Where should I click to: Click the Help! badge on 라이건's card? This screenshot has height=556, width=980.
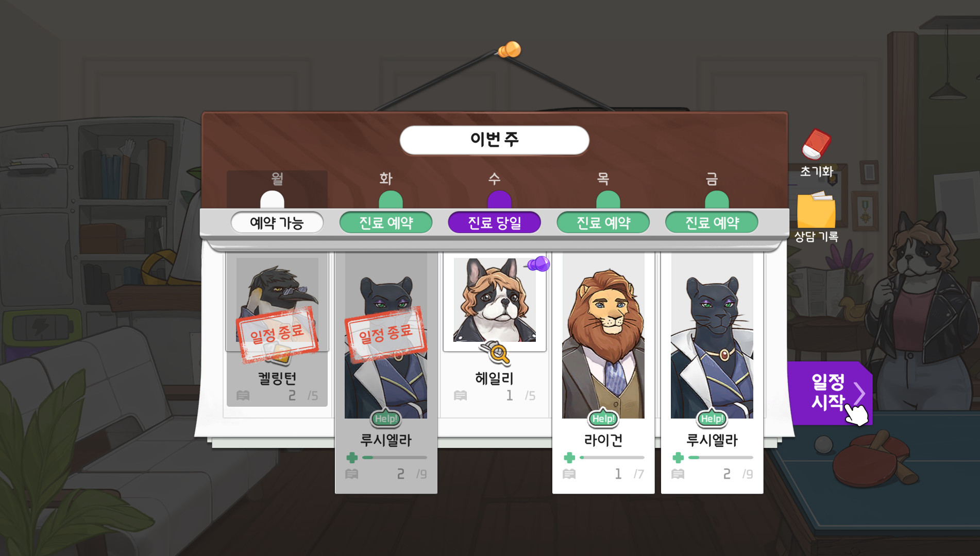click(x=603, y=419)
